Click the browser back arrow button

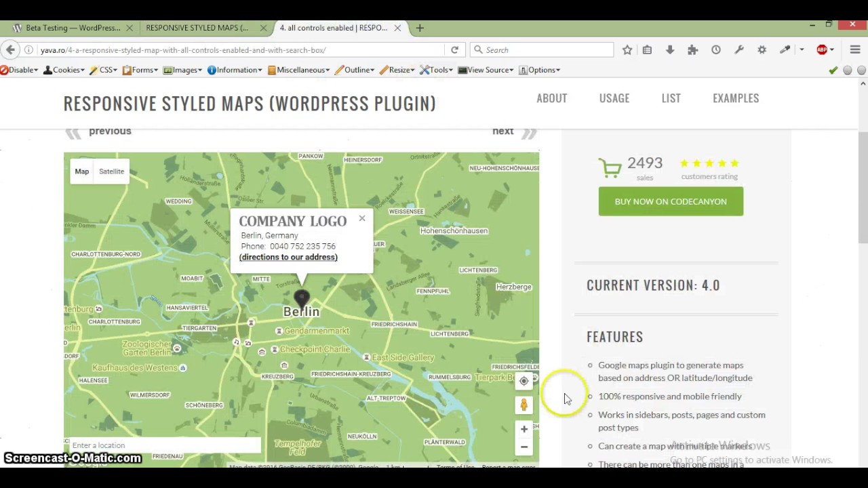[9, 49]
